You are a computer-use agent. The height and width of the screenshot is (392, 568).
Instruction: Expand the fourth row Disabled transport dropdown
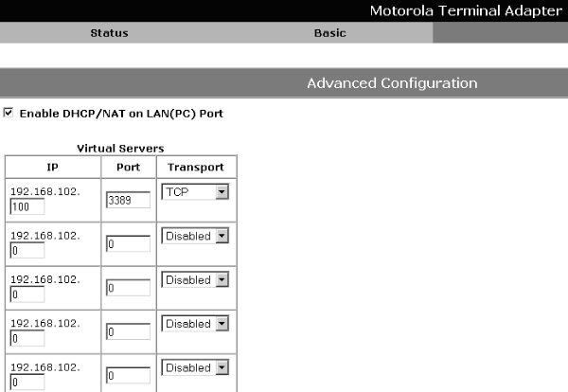pyautogui.click(x=196, y=324)
